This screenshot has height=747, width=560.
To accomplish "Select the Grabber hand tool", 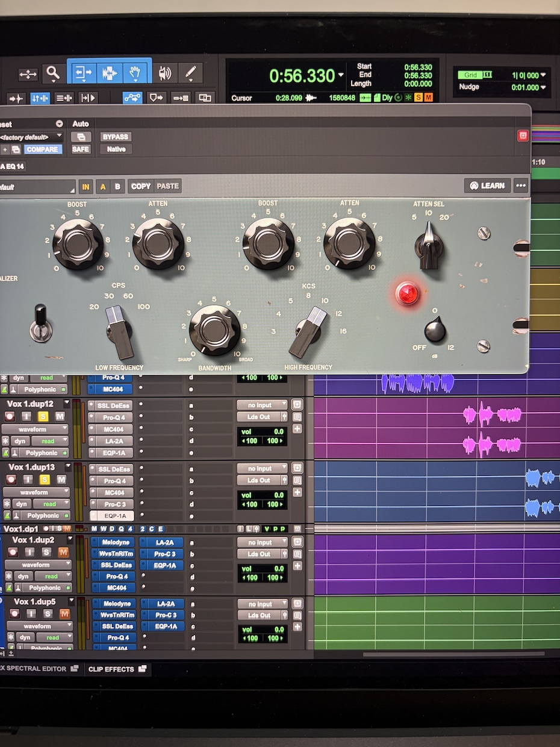I will click(137, 73).
